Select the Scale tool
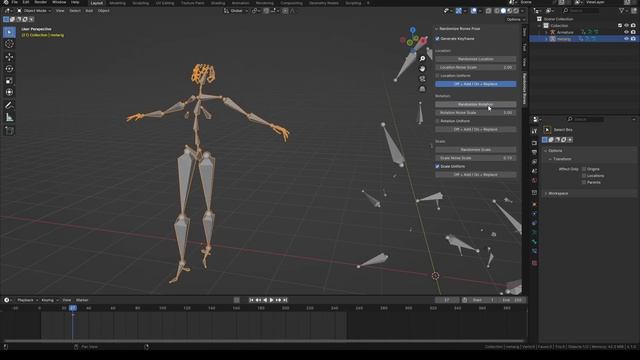This screenshot has height=360, width=640. coord(9,80)
